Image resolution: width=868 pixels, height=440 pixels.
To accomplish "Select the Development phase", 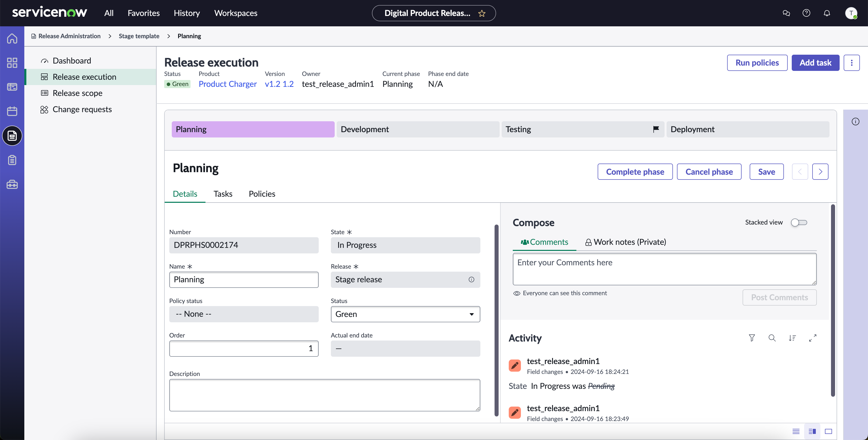I will (418, 129).
